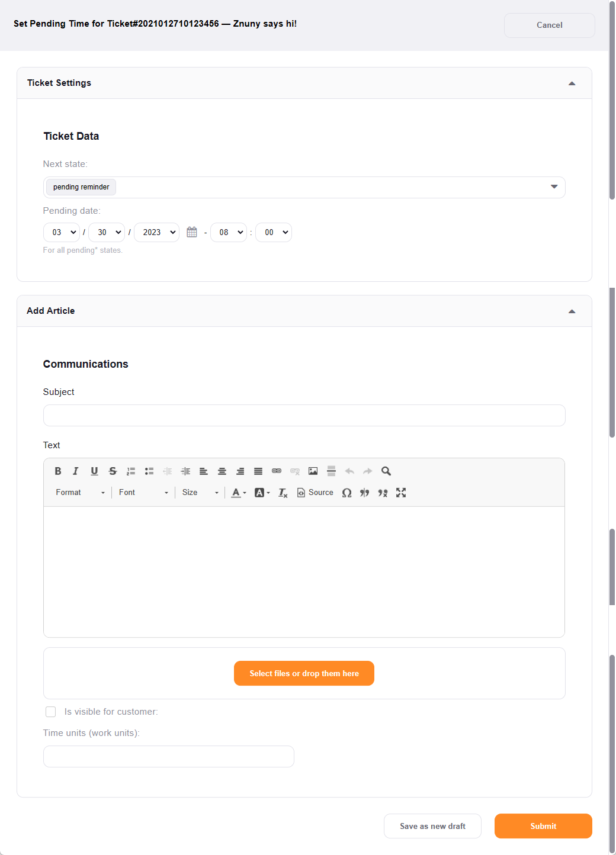Click the Submit button
This screenshot has width=616, height=855.
click(543, 826)
